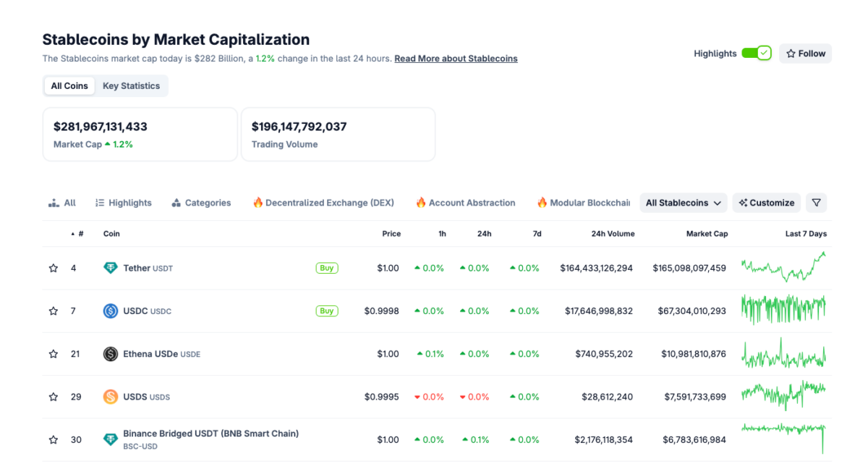Sort the table by rank # column

[x=80, y=234]
